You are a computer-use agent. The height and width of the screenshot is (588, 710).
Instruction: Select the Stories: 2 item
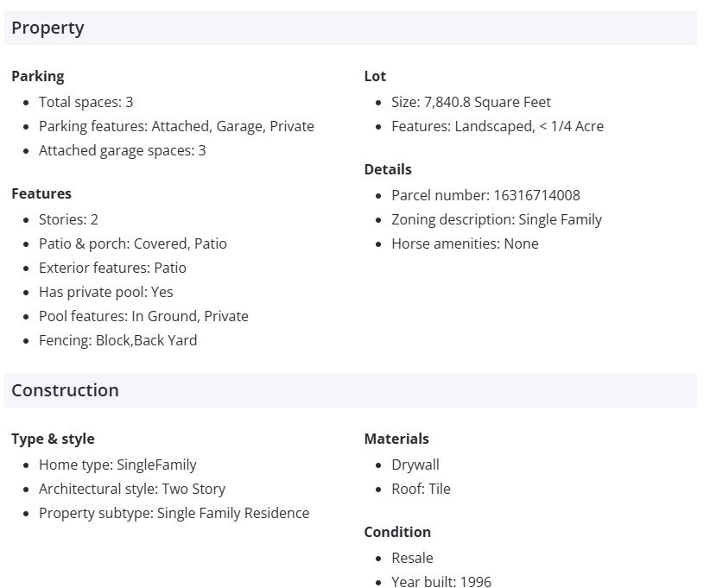(68, 219)
